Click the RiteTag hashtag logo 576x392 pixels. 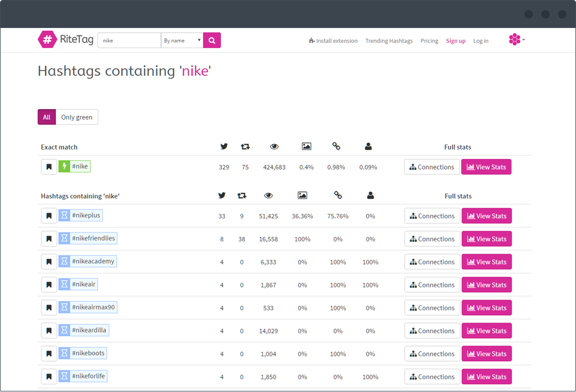(x=48, y=39)
